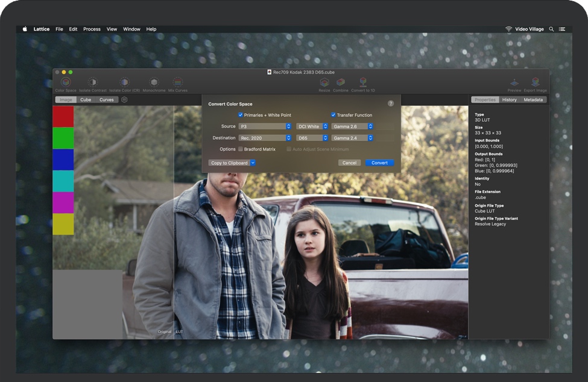The width and height of the screenshot is (588, 382).
Task: Open the Mix Curves tool
Action: 177,82
